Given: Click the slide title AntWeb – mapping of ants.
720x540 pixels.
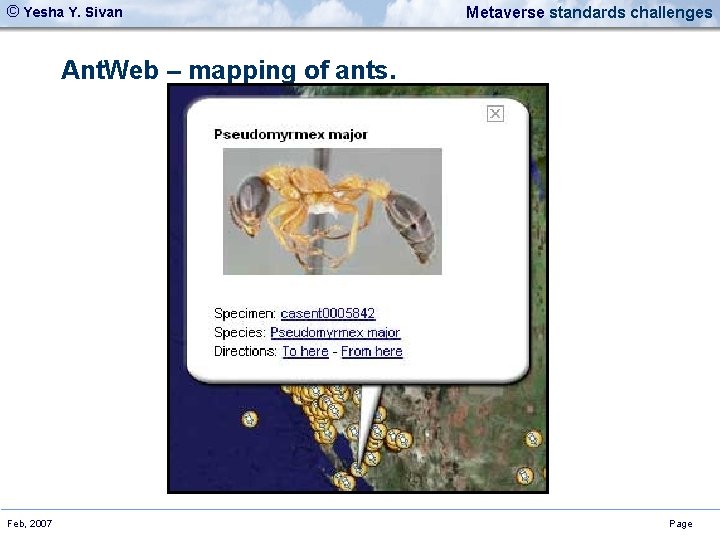Looking at the screenshot, I should tap(228, 70).
